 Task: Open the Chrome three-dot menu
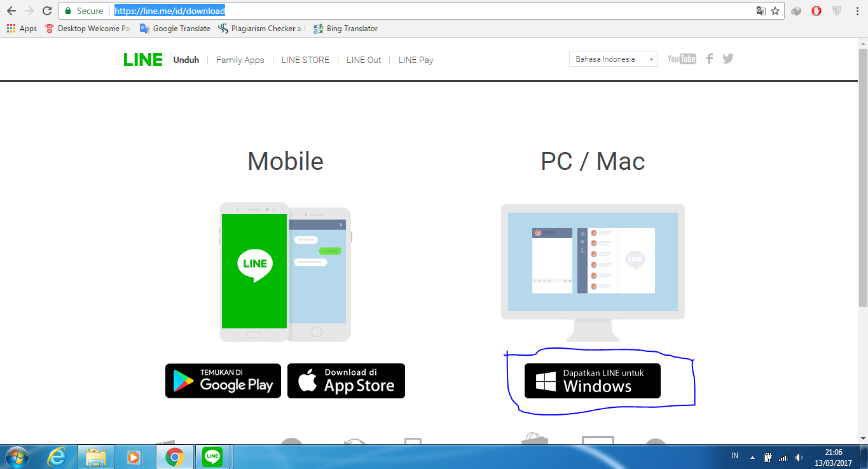click(x=858, y=11)
